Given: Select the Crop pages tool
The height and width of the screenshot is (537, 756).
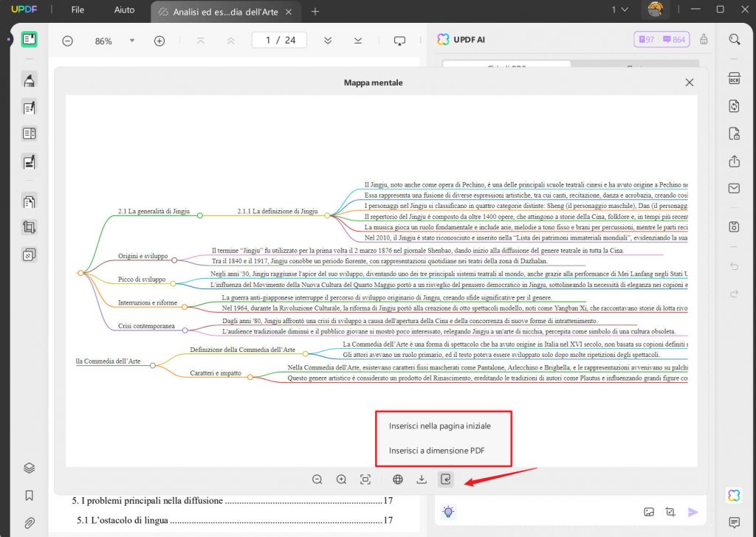Looking at the screenshot, I should click(30, 227).
